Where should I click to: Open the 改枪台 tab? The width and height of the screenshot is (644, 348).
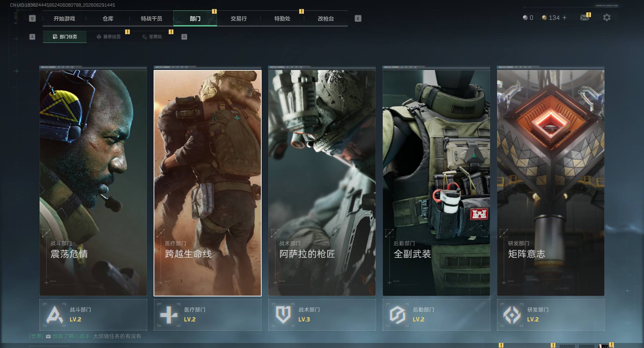(x=326, y=18)
